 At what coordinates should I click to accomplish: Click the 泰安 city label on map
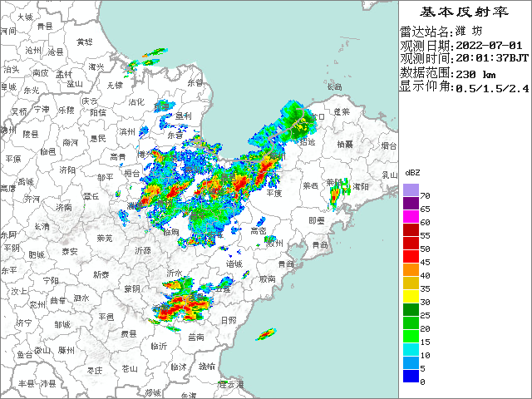click(69, 250)
